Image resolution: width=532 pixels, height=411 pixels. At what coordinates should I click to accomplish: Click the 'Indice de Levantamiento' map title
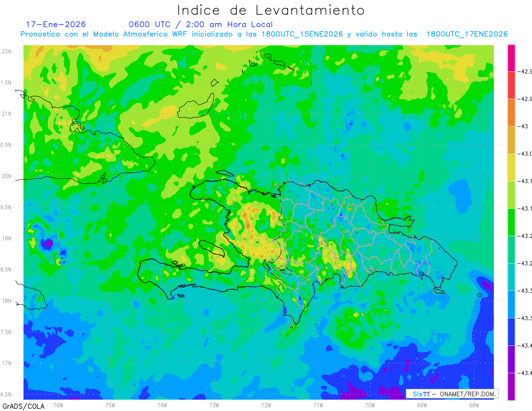[x=271, y=10]
